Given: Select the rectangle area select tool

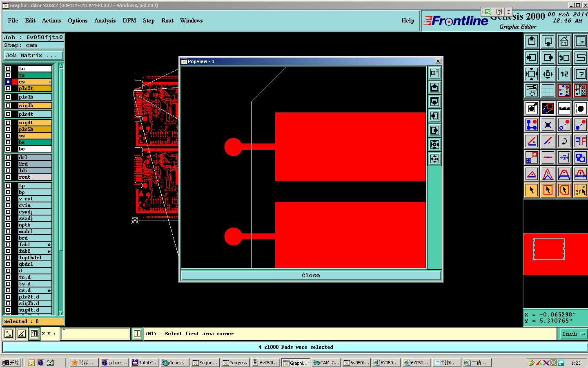Looking at the screenshot, I should point(548,190).
